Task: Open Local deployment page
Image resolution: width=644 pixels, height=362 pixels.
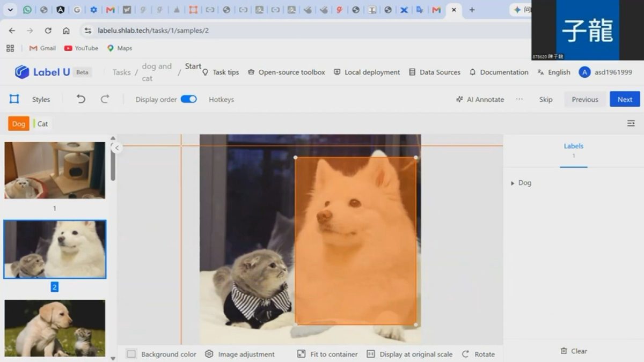Action: [367, 72]
